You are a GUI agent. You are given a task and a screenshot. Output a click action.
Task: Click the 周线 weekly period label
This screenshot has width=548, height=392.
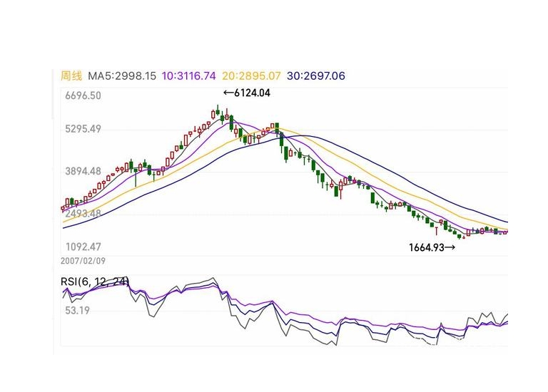(x=72, y=76)
